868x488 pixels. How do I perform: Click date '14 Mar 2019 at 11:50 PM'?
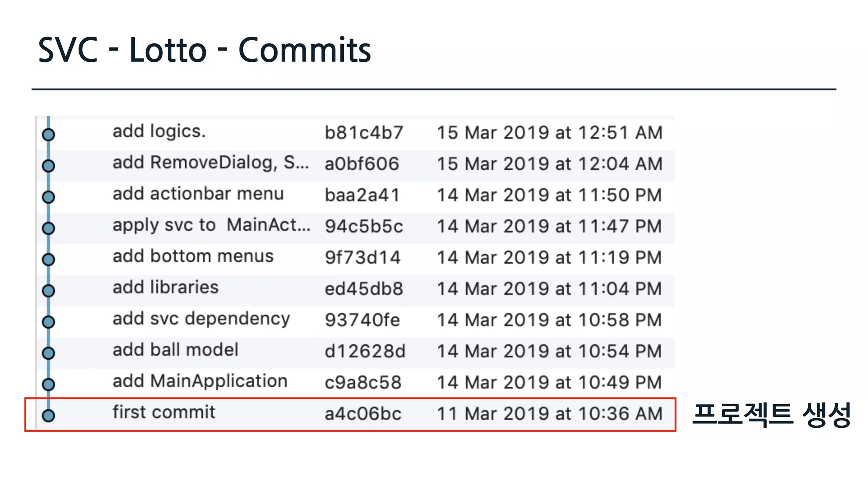point(549,195)
